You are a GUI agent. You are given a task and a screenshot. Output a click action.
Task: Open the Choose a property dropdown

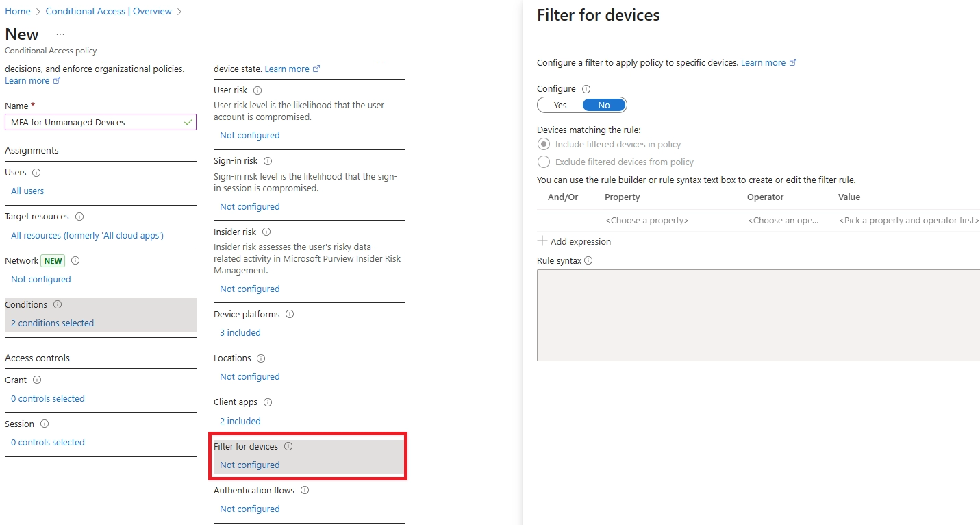(x=646, y=221)
